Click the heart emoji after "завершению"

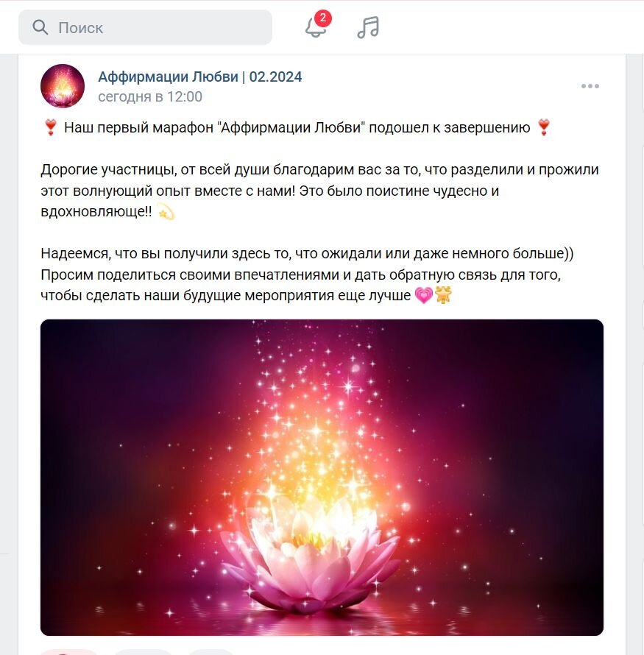point(544,127)
